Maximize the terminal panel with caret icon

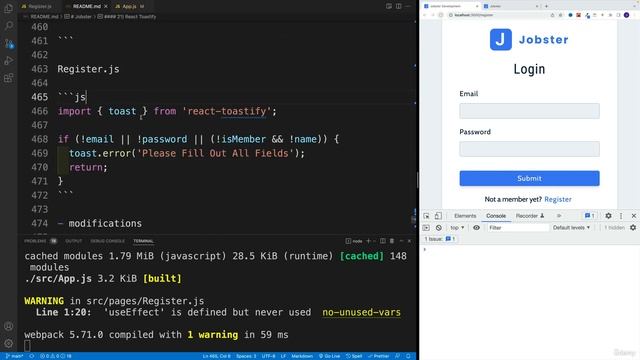pyautogui.click(x=401, y=241)
